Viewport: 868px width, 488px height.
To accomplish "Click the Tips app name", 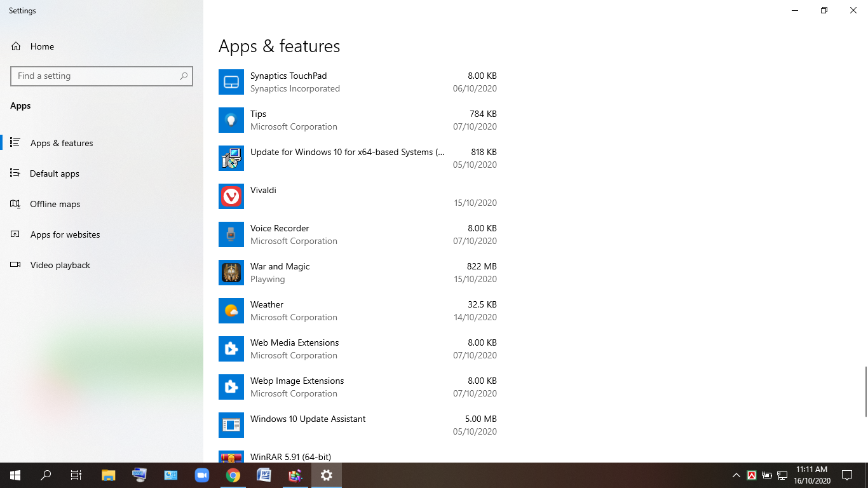I will [x=258, y=114].
